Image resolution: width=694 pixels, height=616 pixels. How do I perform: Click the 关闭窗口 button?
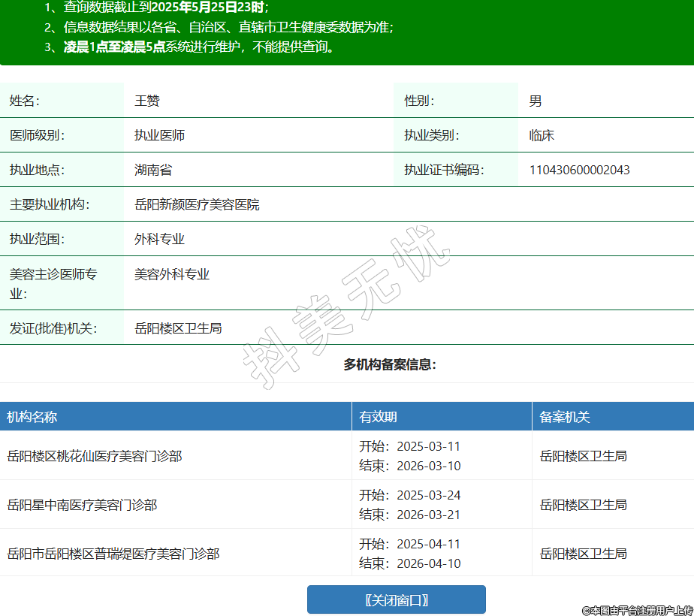pos(396,599)
